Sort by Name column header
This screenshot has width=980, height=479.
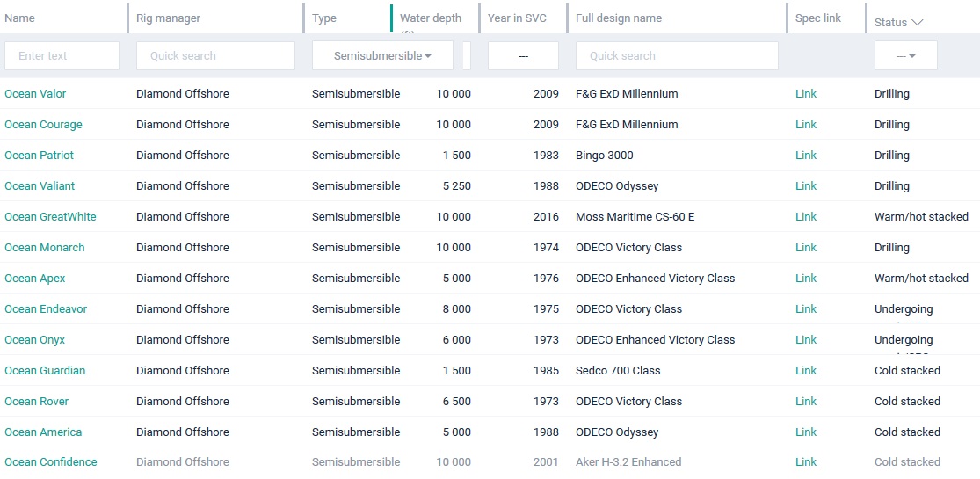pos(19,18)
